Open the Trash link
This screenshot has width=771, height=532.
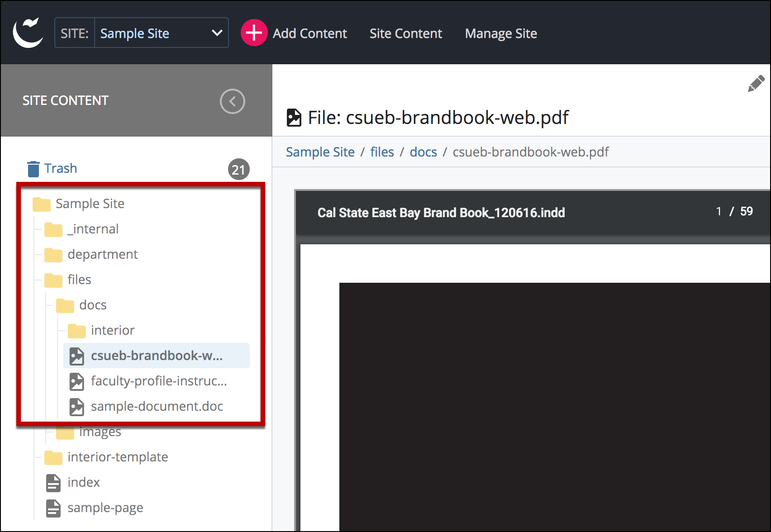(61, 168)
